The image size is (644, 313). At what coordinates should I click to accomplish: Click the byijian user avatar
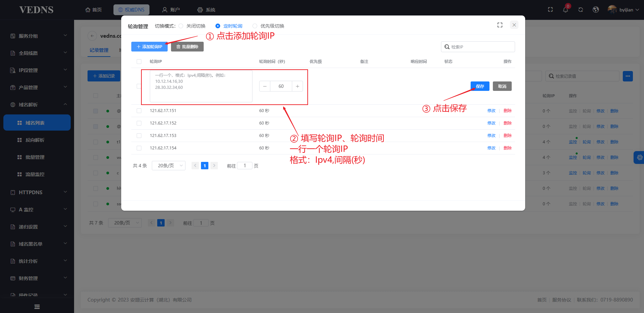coord(612,9)
